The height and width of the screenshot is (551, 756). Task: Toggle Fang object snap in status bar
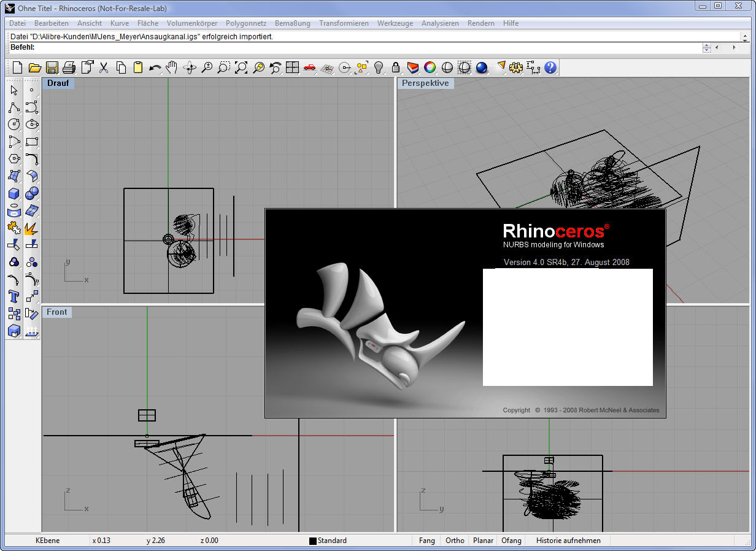pyautogui.click(x=427, y=541)
